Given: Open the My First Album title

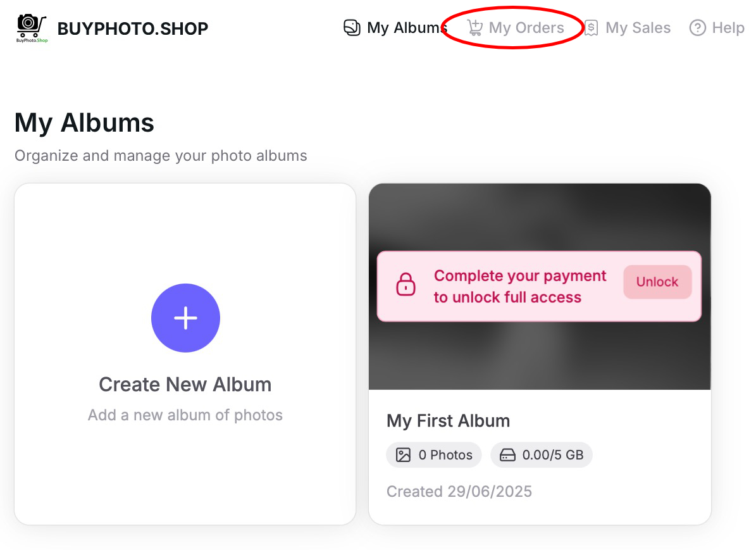Looking at the screenshot, I should [x=448, y=421].
